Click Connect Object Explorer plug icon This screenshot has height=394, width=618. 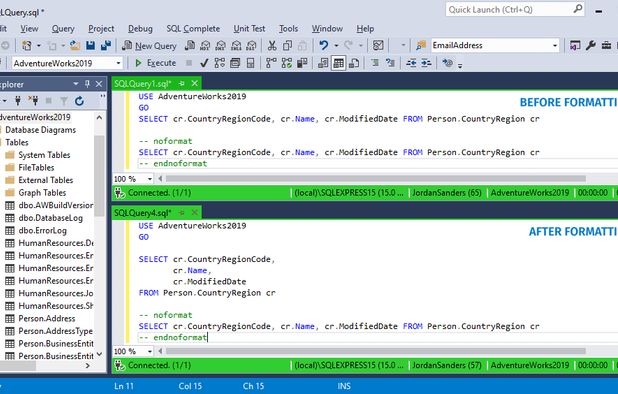click(x=18, y=101)
